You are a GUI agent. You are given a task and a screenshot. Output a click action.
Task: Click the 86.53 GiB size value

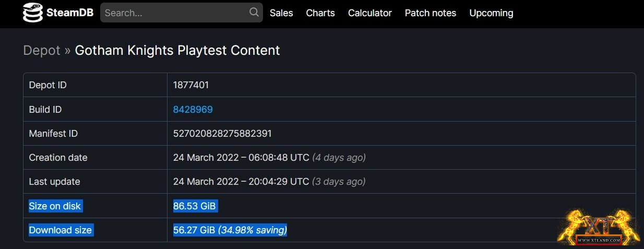(x=194, y=206)
